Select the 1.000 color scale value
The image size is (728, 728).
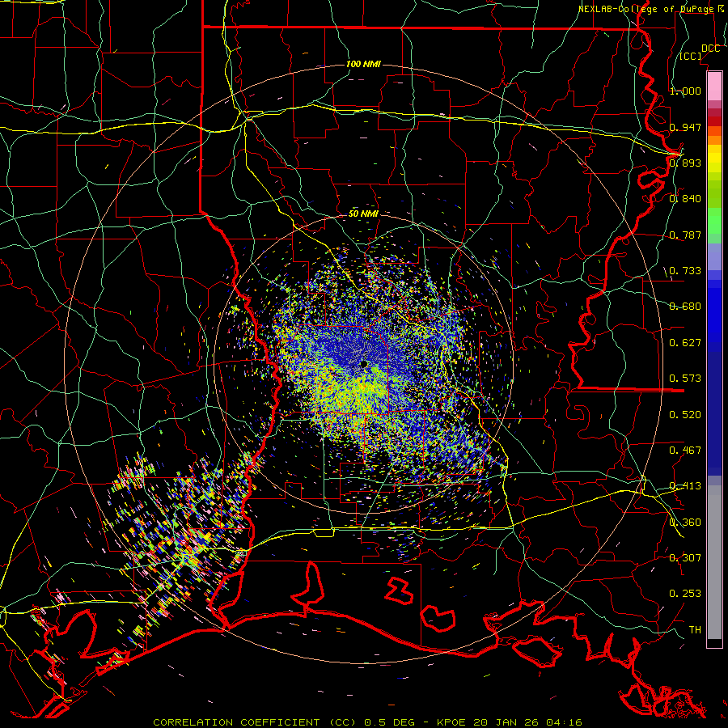click(x=685, y=91)
